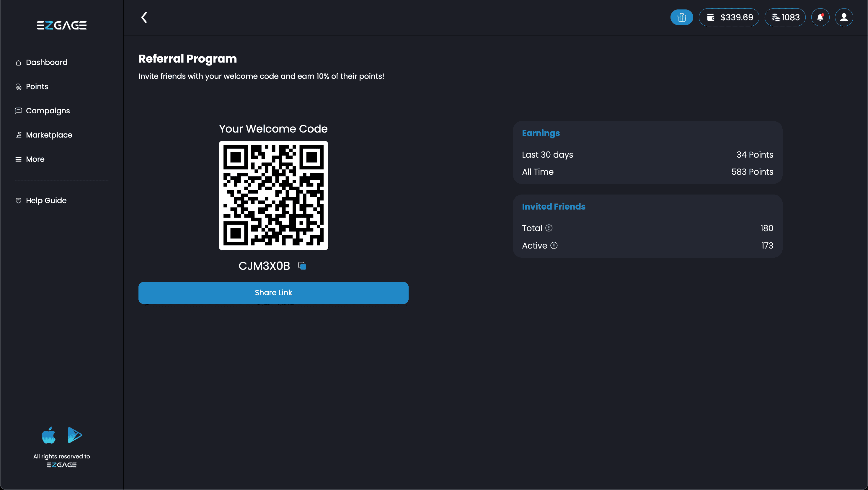The width and height of the screenshot is (868, 490).
Task: Open the wallet balance $339.69
Action: [x=729, y=17]
